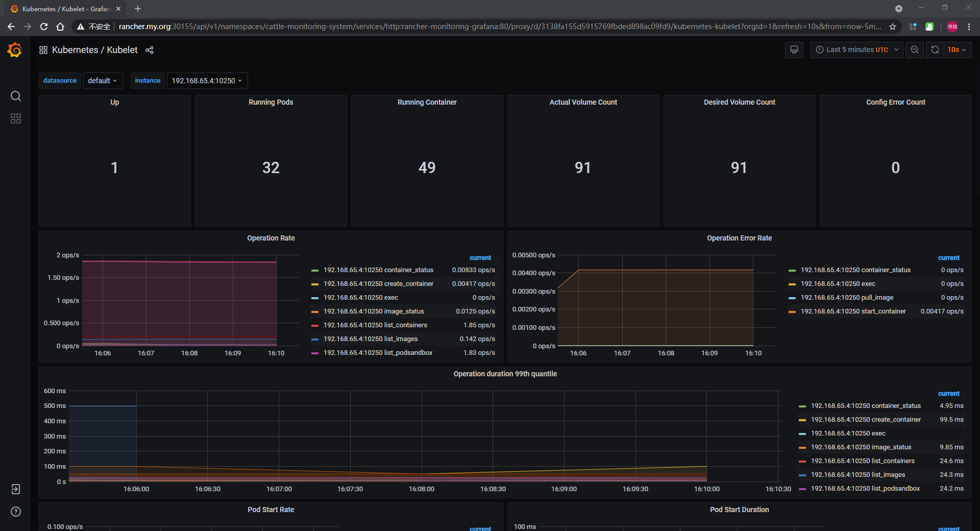Click the Actual Volume Count panel title

click(583, 102)
